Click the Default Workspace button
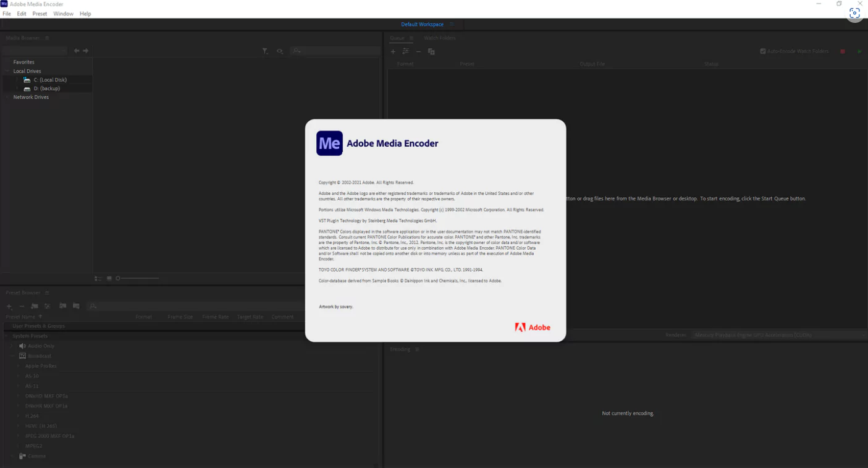 (x=424, y=24)
